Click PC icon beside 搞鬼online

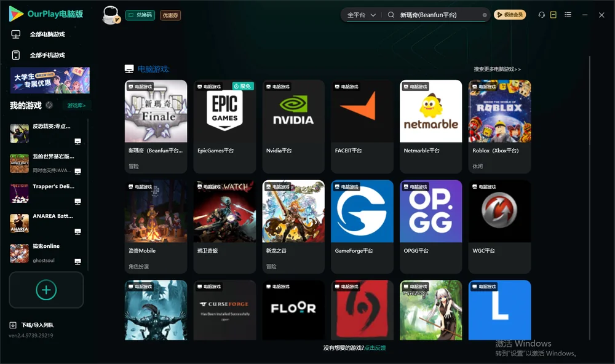(77, 262)
